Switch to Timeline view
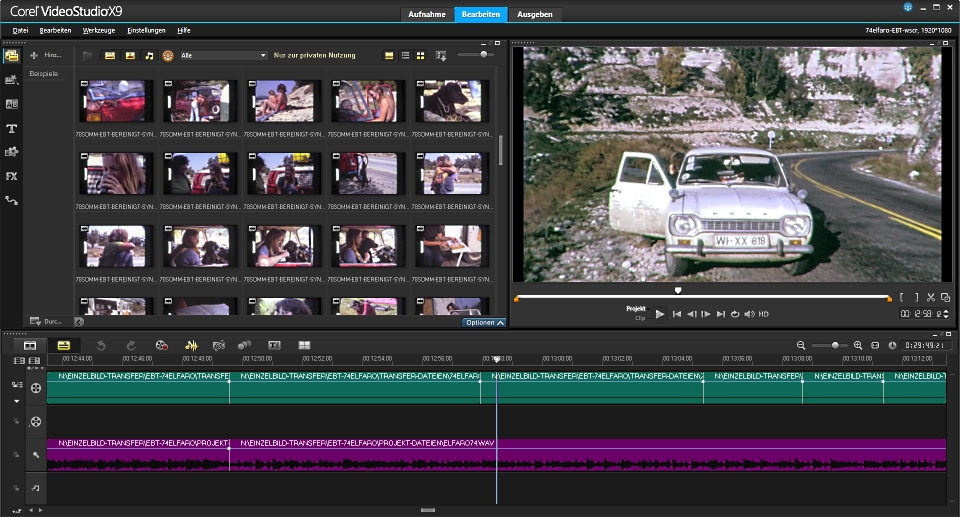This screenshot has height=517, width=960. (x=63, y=345)
